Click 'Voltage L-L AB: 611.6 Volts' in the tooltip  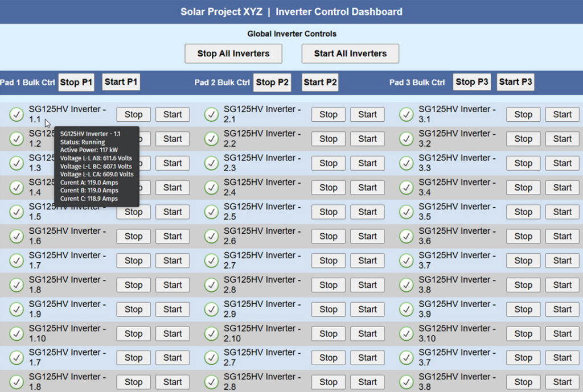[x=96, y=158]
